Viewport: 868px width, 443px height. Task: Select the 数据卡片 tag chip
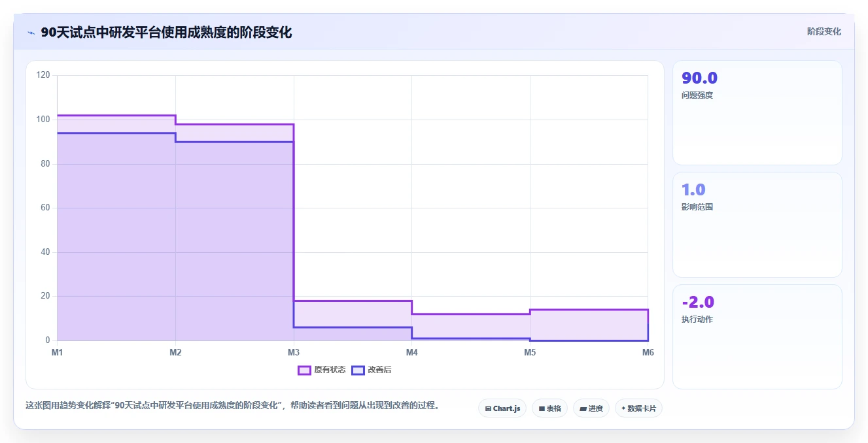638,408
